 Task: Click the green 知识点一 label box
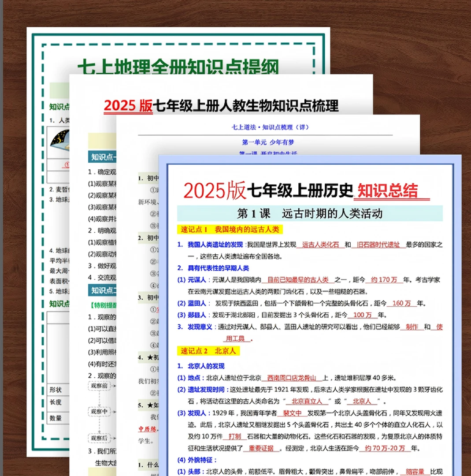tap(103, 156)
